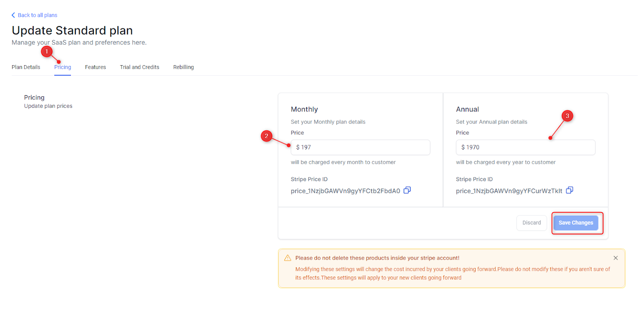Viewport: 644px width, 318px height.
Task: Click the warning triangle icon
Action: [287, 258]
